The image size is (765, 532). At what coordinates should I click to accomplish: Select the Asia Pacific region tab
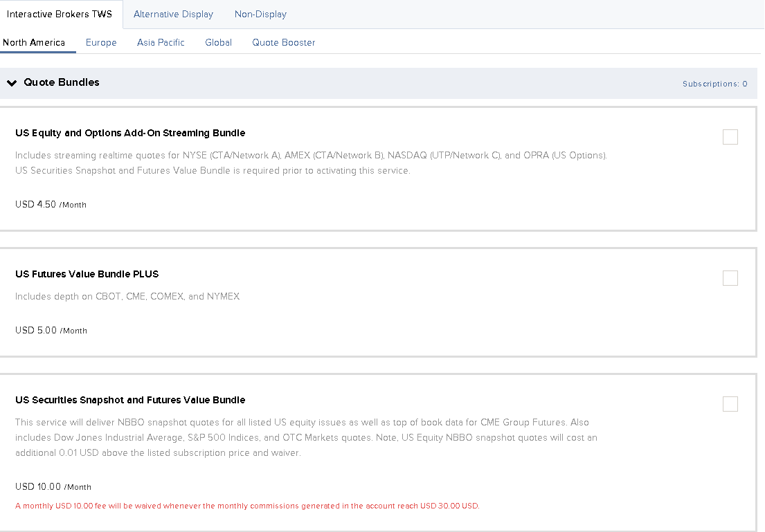(x=161, y=42)
